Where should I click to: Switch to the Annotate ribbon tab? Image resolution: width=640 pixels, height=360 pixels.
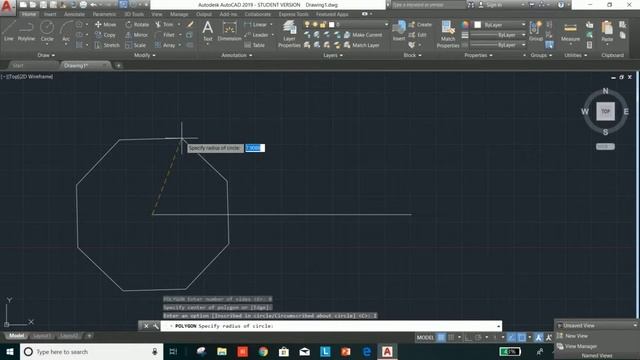74,14
